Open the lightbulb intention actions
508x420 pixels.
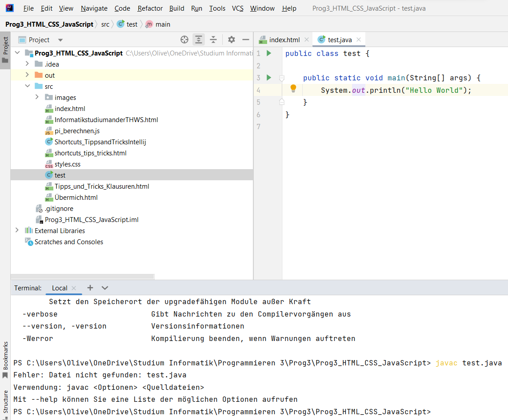tap(293, 88)
